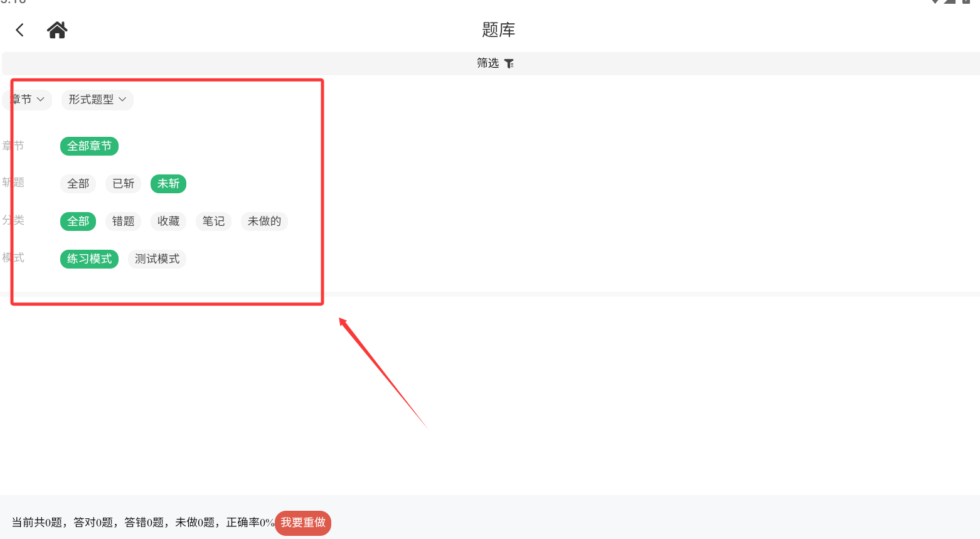The height and width of the screenshot is (539, 980).
Task: Switch to 练习模式
Action: coord(89,259)
